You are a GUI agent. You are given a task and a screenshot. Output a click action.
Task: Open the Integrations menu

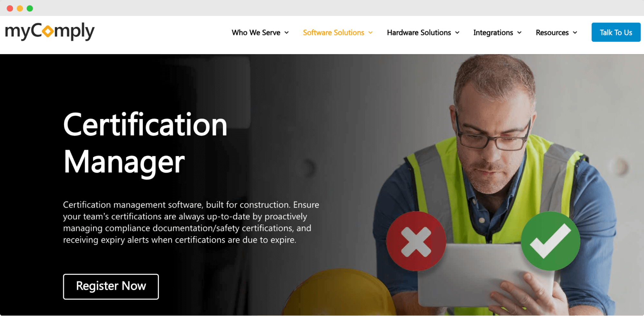pos(493,33)
